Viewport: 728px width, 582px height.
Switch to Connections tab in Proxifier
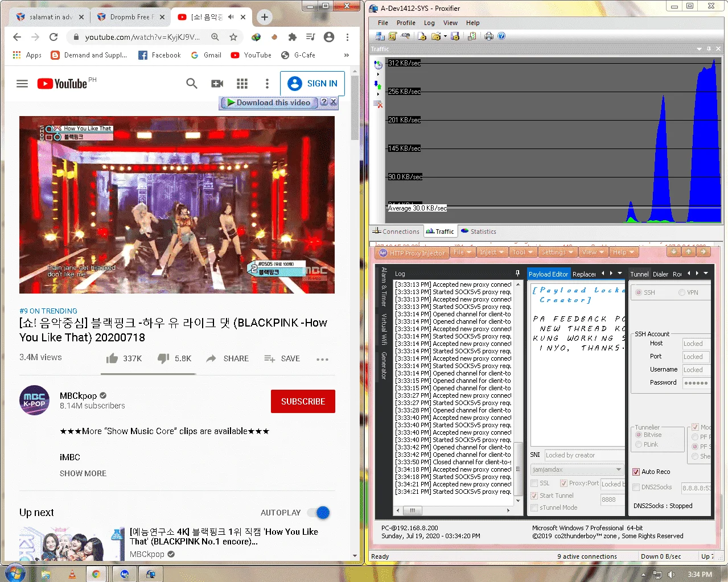pyautogui.click(x=396, y=232)
